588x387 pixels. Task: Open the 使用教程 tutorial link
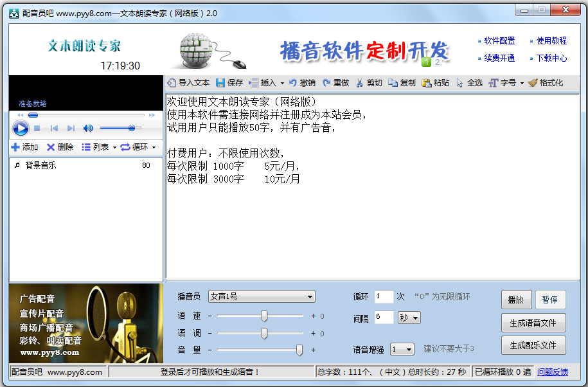[x=551, y=40]
